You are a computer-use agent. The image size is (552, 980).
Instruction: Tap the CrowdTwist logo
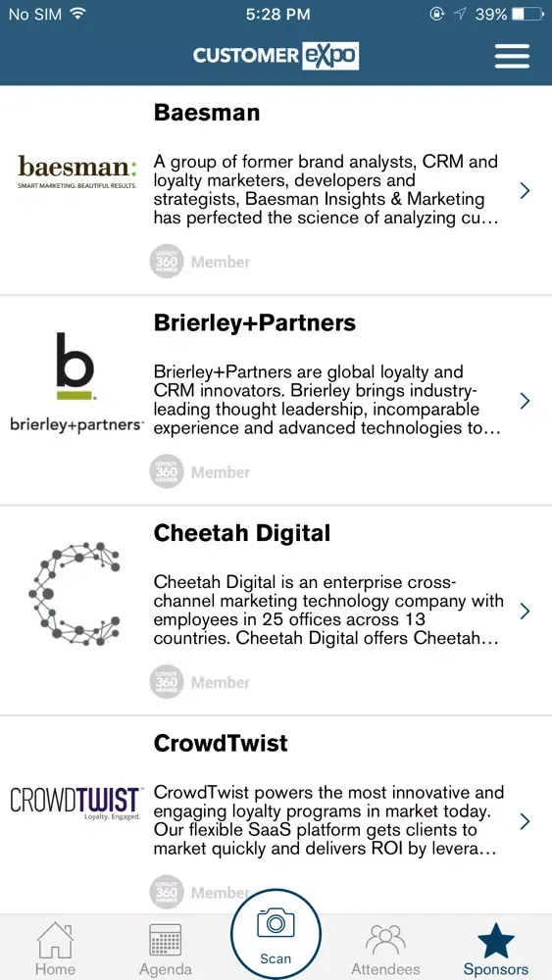pyautogui.click(x=76, y=804)
